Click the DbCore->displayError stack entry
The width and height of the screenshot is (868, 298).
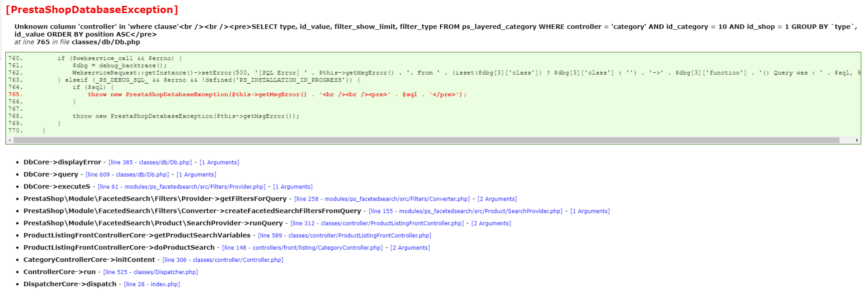click(x=62, y=162)
